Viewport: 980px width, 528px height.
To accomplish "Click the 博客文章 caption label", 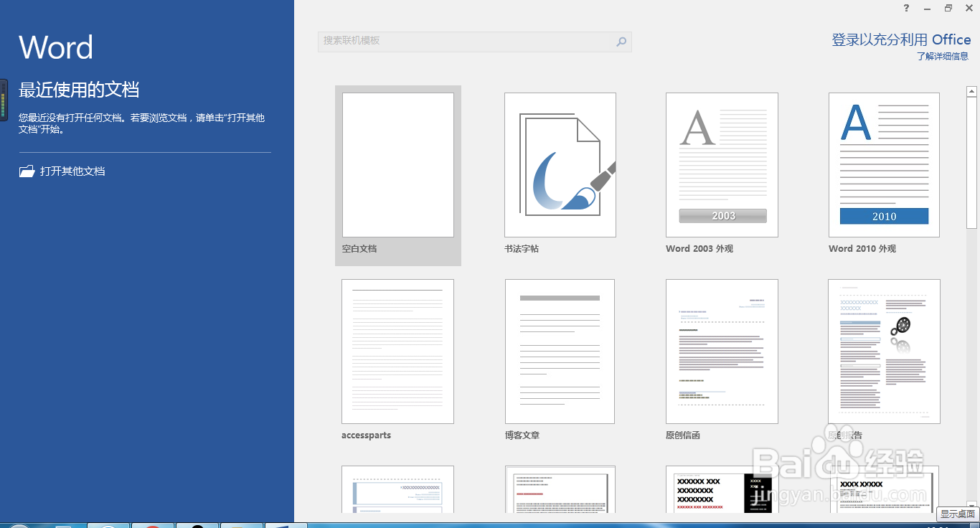I will point(522,435).
